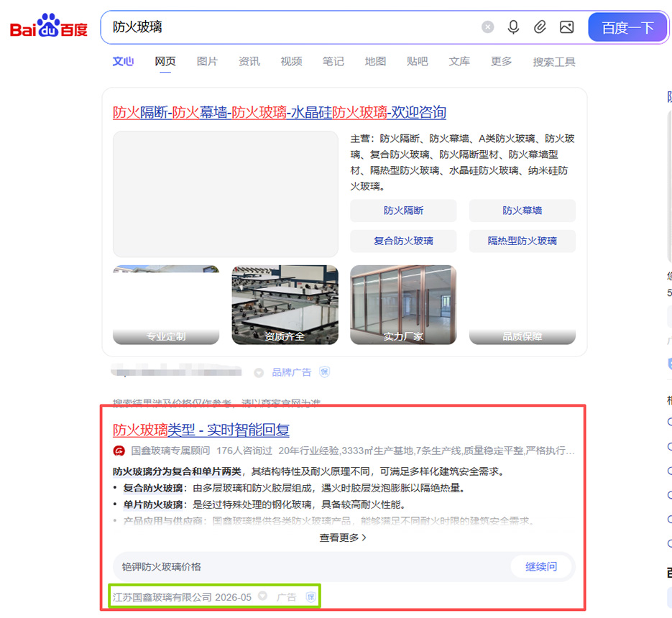The width and height of the screenshot is (672, 618).
Task: Click the 国鑫玻璃 advisor avatar icon
Action: [119, 451]
